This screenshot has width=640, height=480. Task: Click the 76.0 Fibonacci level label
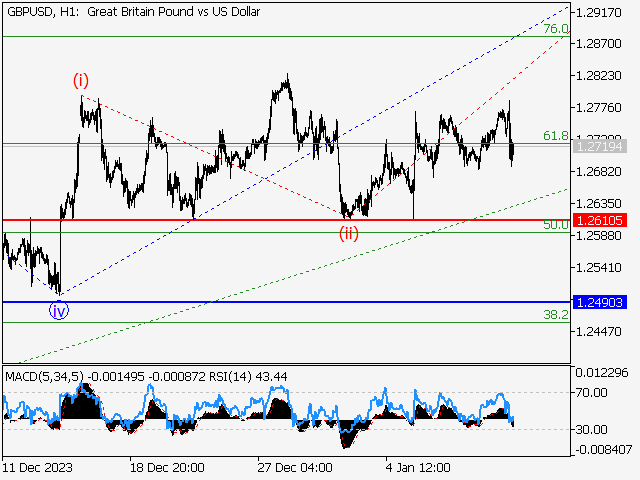(x=556, y=29)
